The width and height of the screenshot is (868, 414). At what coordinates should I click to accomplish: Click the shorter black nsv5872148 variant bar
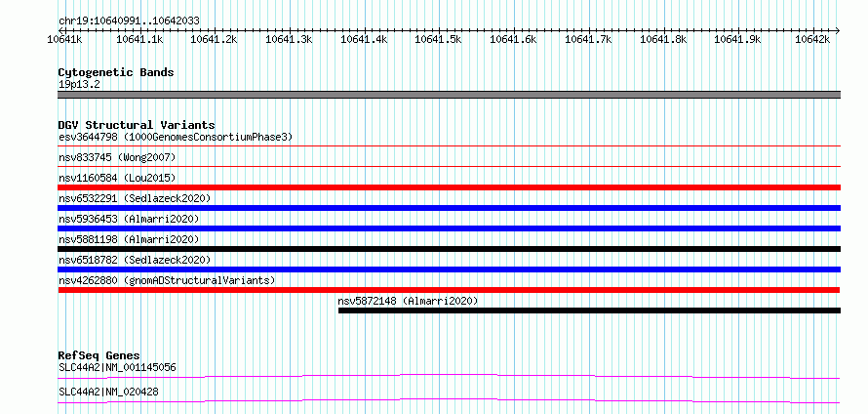click(x=589, y=310)
